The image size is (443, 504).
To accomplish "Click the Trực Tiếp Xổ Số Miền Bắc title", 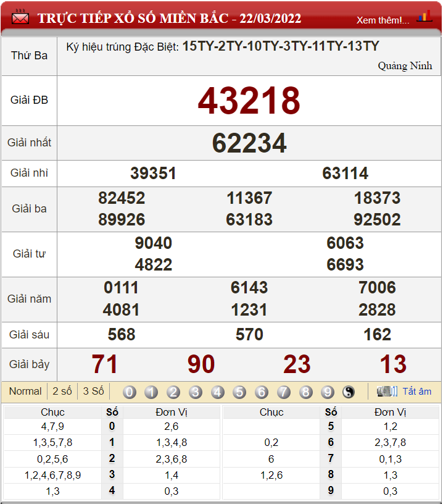I will pyautogui.click(x=170, y=18).
